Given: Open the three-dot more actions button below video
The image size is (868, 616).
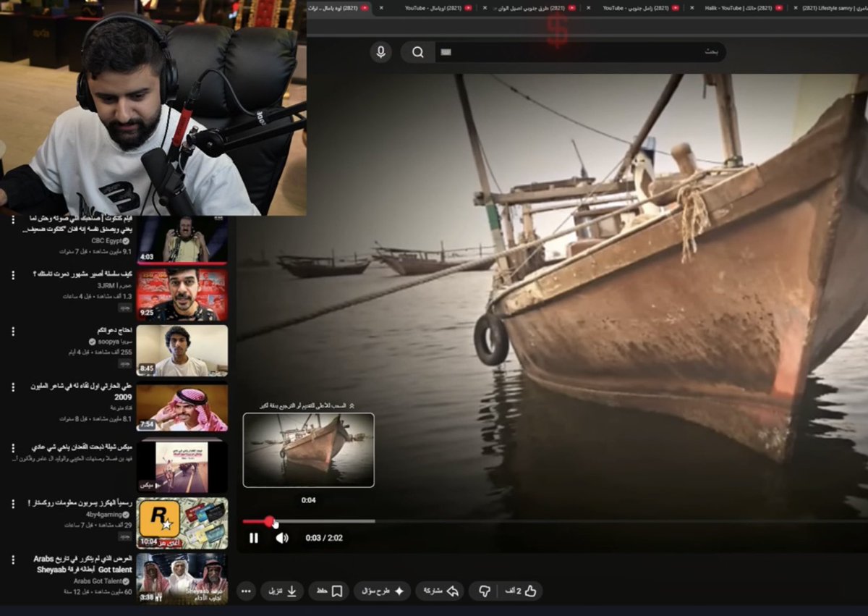Looking at the screenshot, I should point(246,591).
